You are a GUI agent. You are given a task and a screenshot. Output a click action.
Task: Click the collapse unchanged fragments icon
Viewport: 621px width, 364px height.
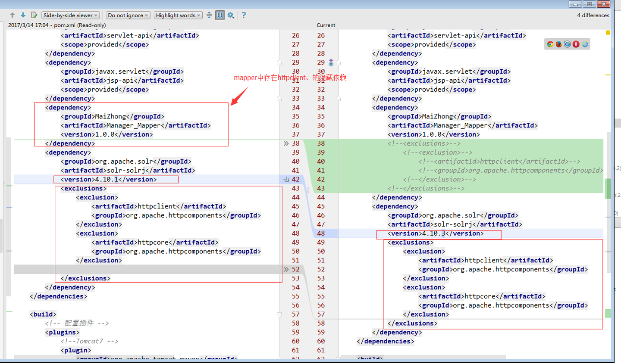click(x=209, y=15)
